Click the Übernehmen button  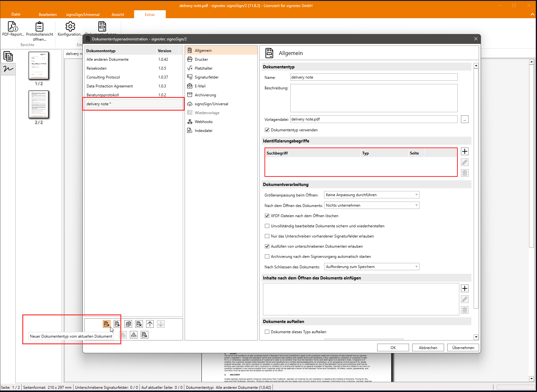[463, 347]
